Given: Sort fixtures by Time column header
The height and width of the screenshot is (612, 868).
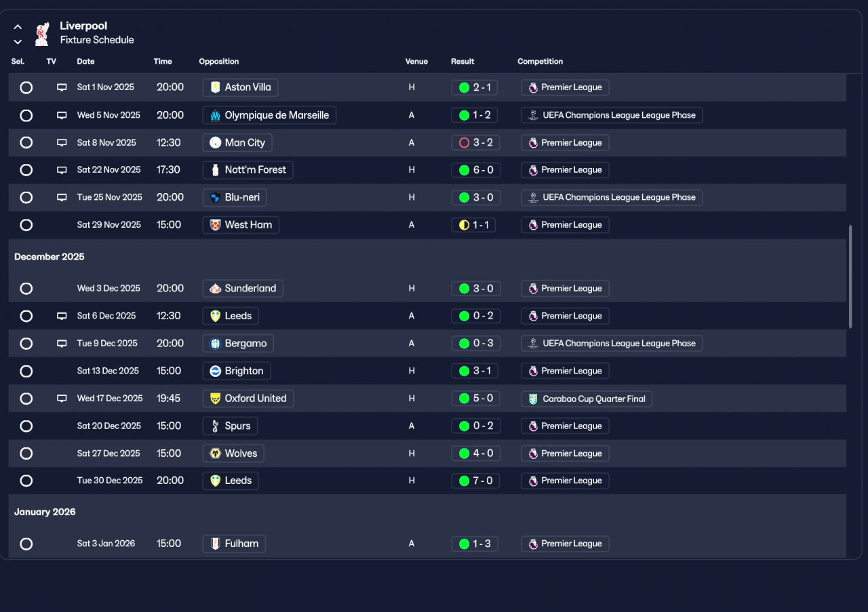Looking at the screenshot, I should (x=163, y=62).
